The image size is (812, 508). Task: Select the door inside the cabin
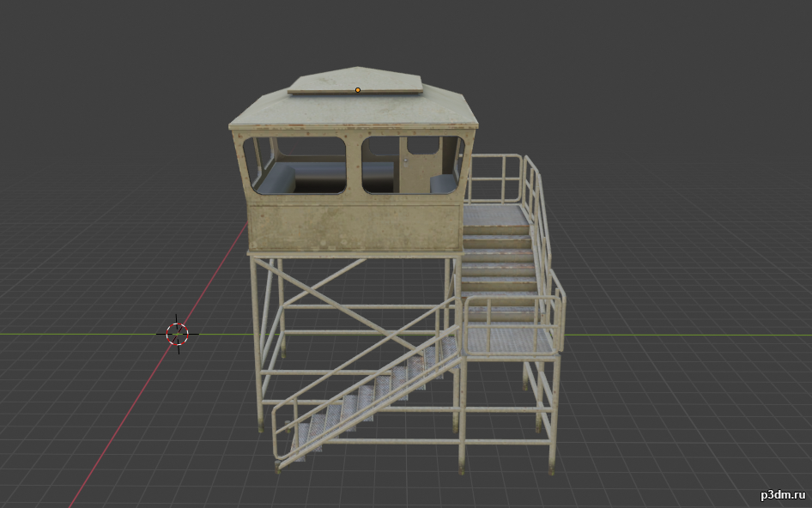419,165
